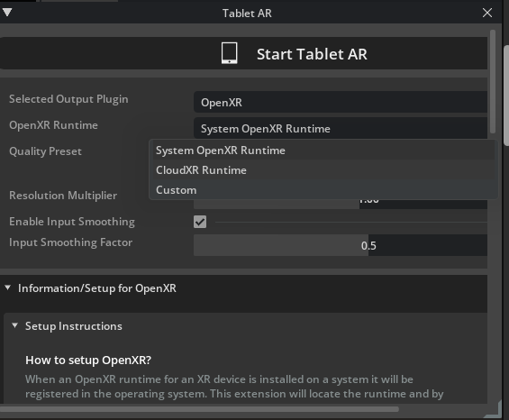Click the How to setup OpenXR? heading
The height and width of the screenshot is (420, 509).
point(88,360)
